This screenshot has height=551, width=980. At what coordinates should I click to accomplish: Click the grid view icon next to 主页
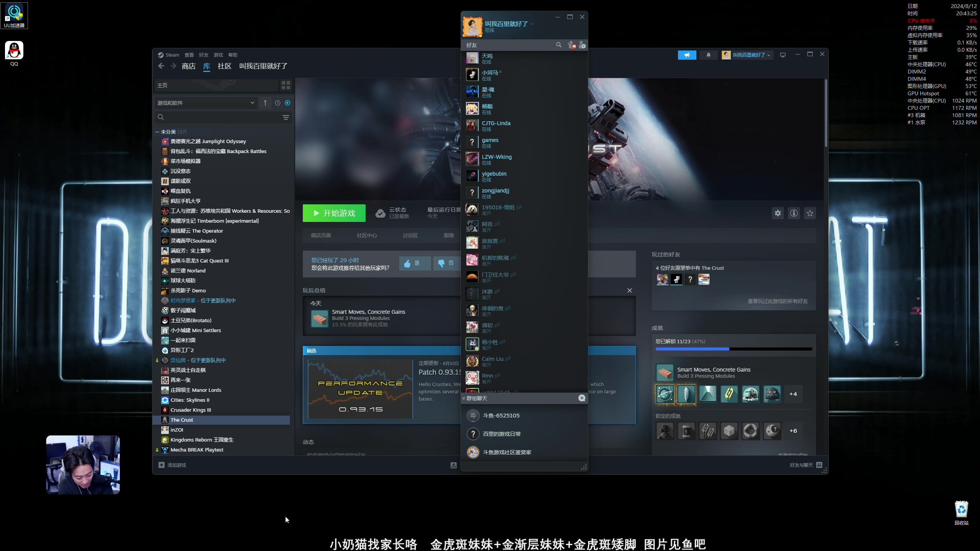[286, 85]
